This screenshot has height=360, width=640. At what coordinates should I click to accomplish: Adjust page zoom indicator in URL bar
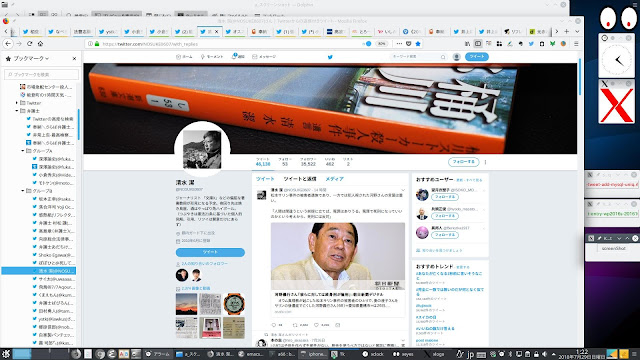click(381, 44)
